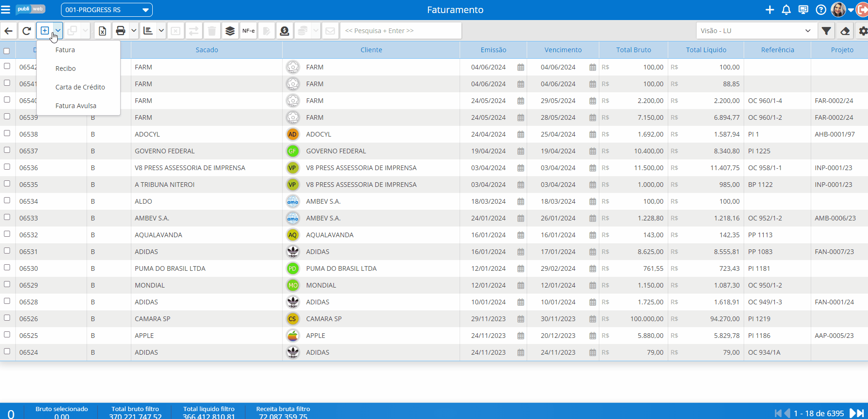Expand user menu arrow beside avatar
868x419 pixels.
(x=851, y=10)
